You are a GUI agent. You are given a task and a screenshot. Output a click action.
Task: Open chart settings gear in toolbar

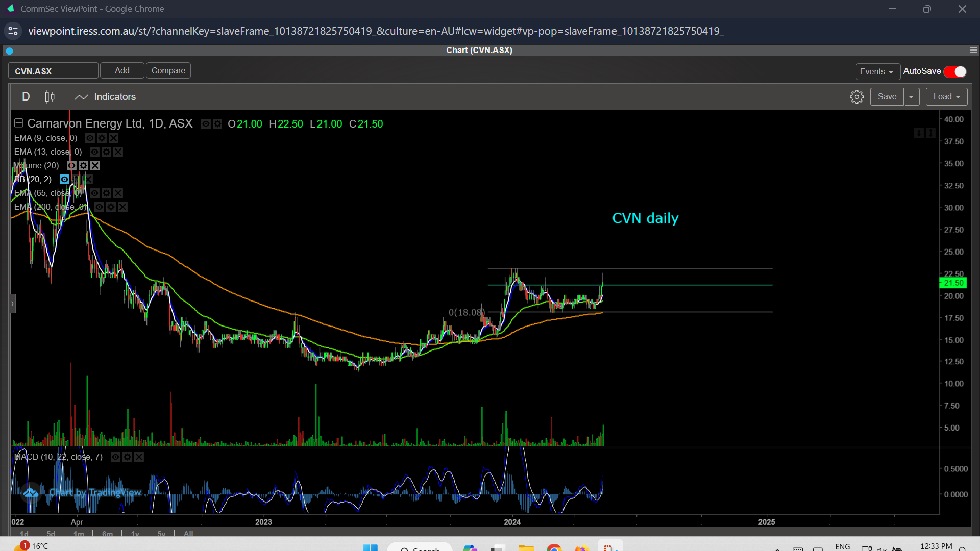[856, 97]
